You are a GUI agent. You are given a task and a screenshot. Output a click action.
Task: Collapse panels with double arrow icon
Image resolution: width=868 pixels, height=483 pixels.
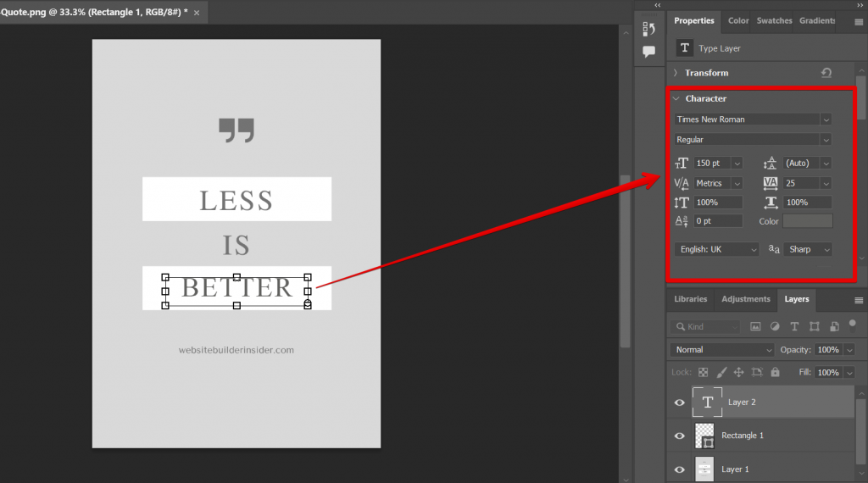860,4
